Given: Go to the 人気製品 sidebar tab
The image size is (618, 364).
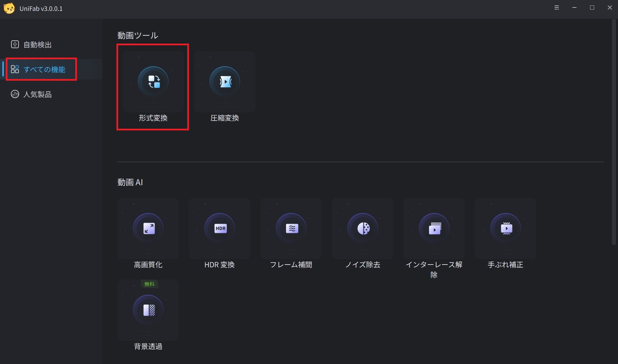Looking at the screenshot, I should pos(51,94).
